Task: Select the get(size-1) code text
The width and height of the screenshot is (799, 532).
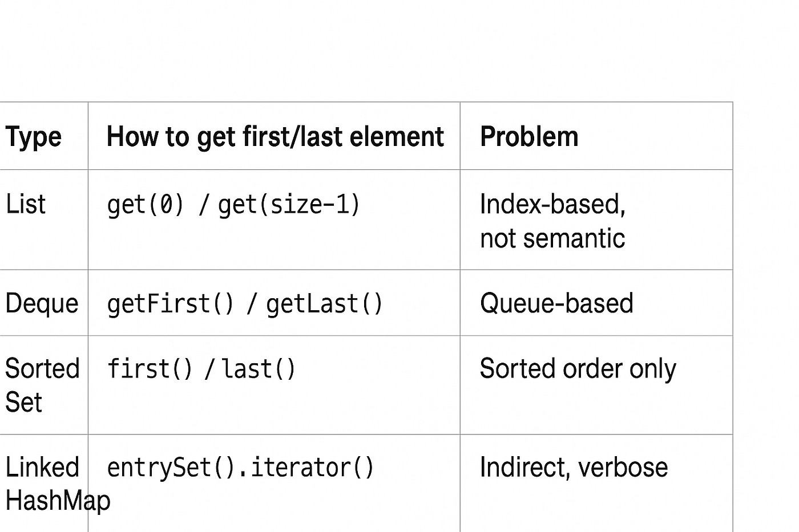Action: 289,204
